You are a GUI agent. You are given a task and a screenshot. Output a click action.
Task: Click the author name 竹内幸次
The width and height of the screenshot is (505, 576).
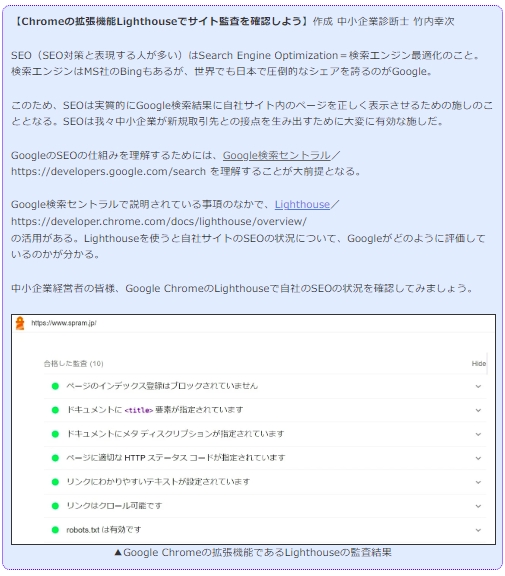click(434, 21)
